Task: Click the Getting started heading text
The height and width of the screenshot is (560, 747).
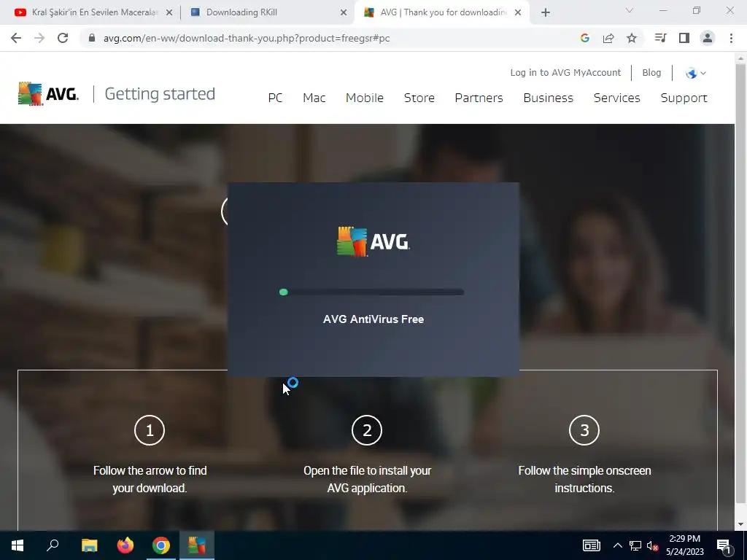Action: pos(160,94)
